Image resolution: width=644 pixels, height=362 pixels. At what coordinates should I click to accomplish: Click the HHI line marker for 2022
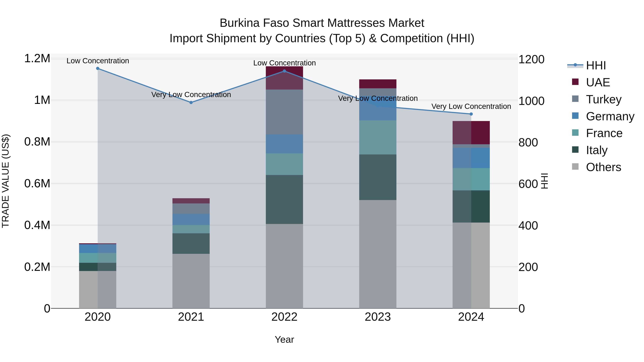coord(284,71)
